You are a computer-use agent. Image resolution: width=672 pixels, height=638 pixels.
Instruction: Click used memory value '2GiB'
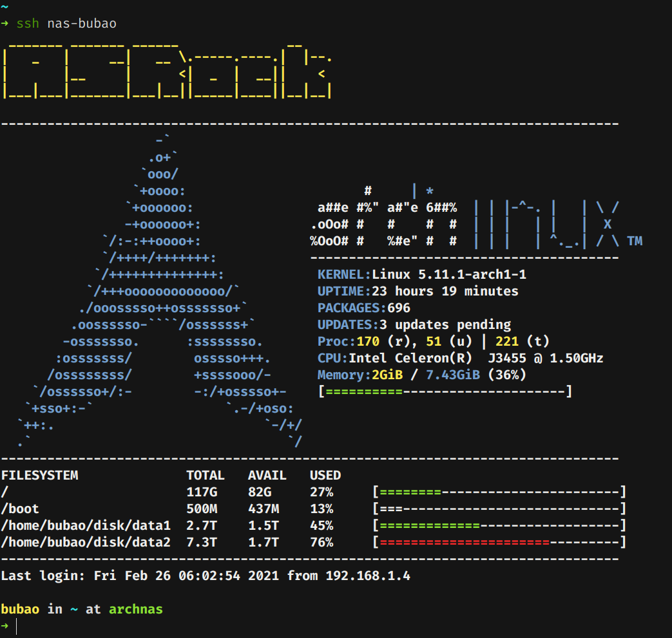tap(387, 375)
